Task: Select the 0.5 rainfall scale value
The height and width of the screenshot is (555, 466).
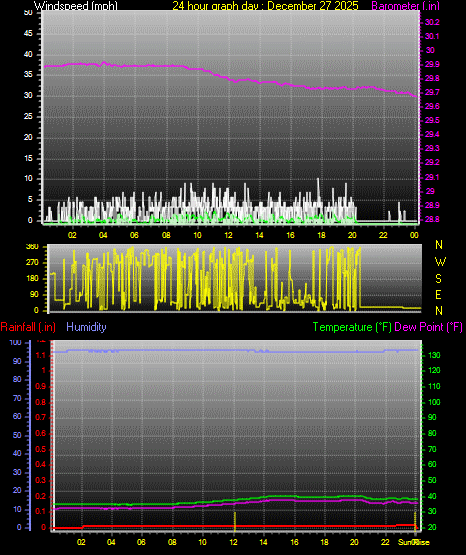Action: click(41, 450)
